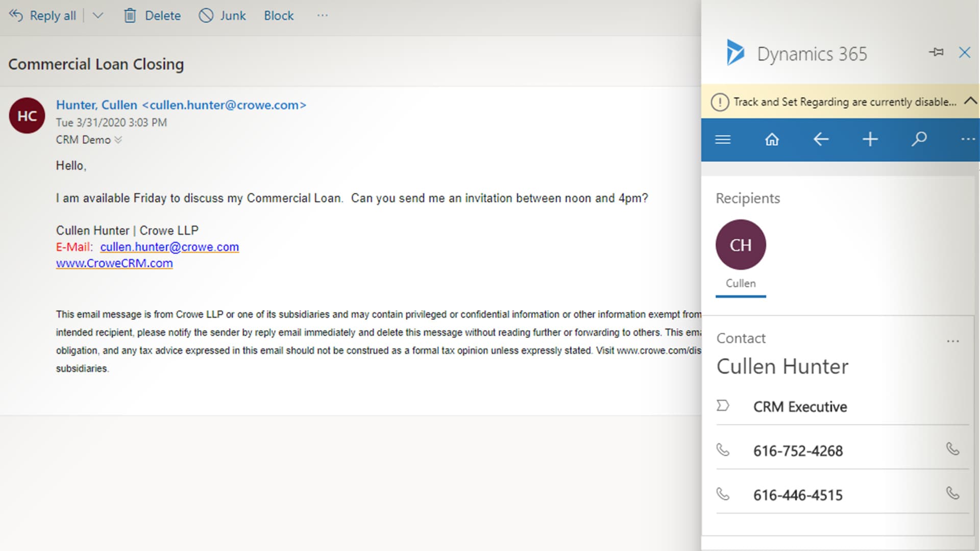980x551 pixels.
Task: Click the plus icon to create record
Action: [x=870, y=139]
